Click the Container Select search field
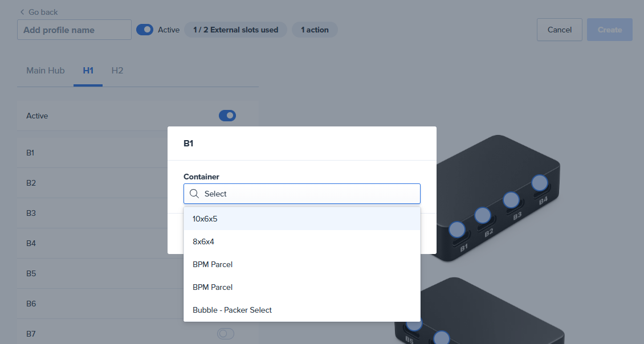This screenshot has width=644, height=344. 308,194
